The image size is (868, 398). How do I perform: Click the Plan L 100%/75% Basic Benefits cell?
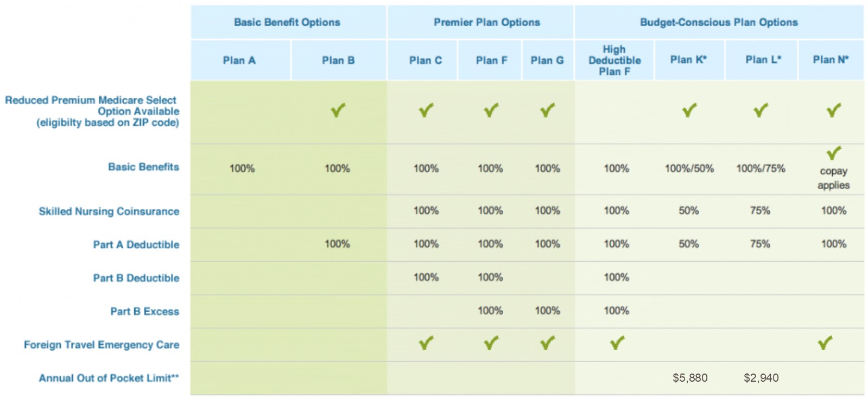pyautogui.click(x=761, y=168)
